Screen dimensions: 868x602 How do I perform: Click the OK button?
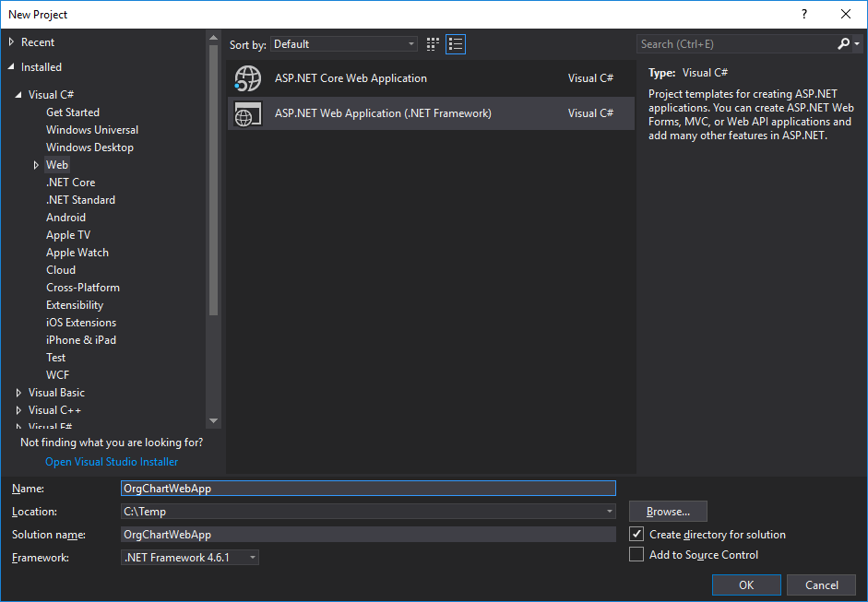point(746,584)
